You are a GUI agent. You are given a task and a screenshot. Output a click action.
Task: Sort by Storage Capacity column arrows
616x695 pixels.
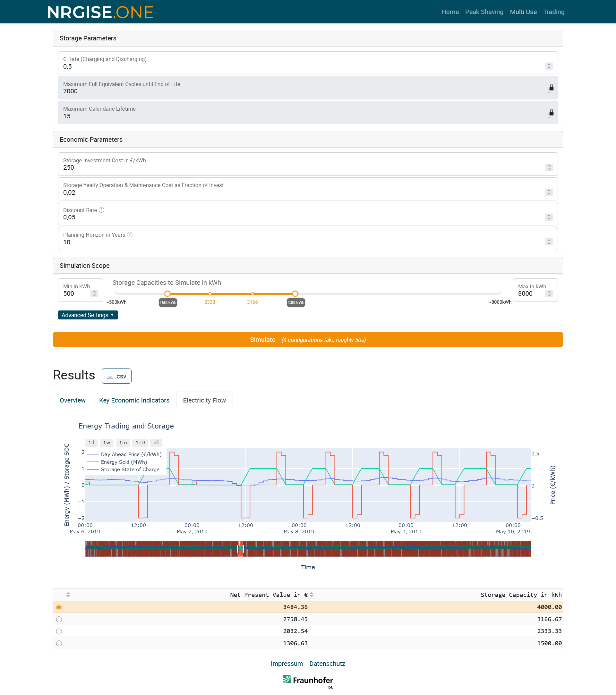coord(312,595)
